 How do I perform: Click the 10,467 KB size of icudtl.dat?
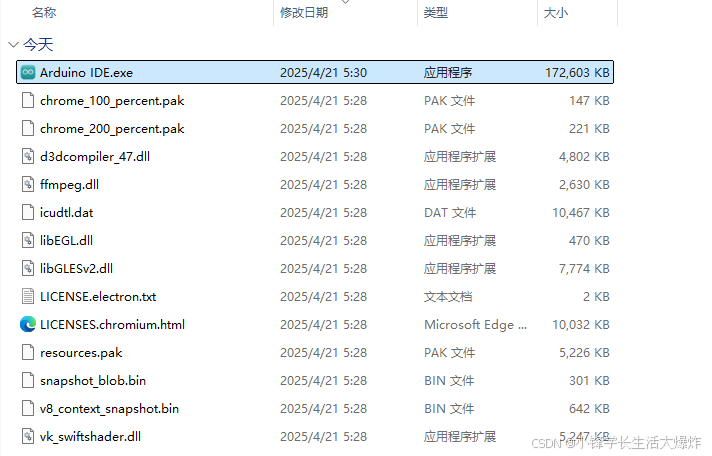click(x=581, y=213)
